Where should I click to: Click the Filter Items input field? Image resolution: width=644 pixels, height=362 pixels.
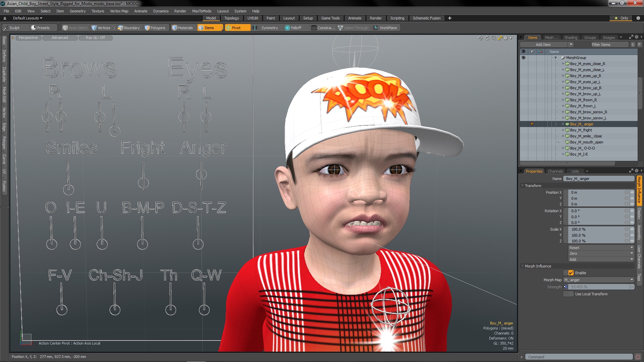click(609, 45)
